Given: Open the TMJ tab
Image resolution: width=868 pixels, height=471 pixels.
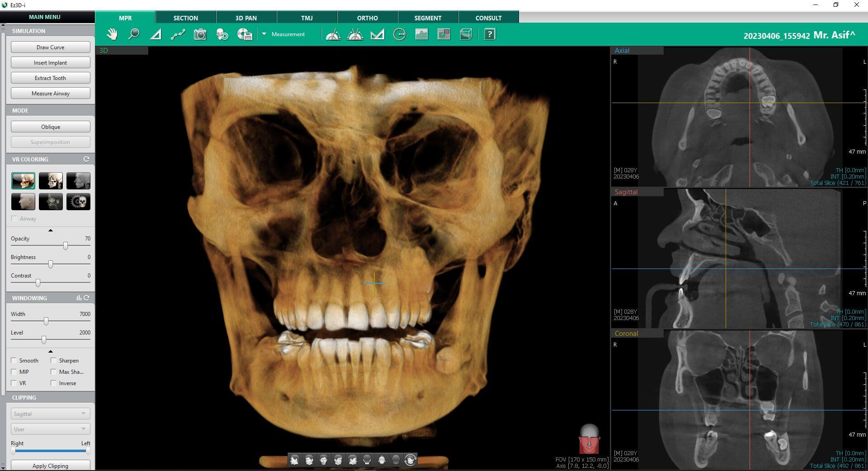Looking at the screenshot, I should click(x=307, y=18).
